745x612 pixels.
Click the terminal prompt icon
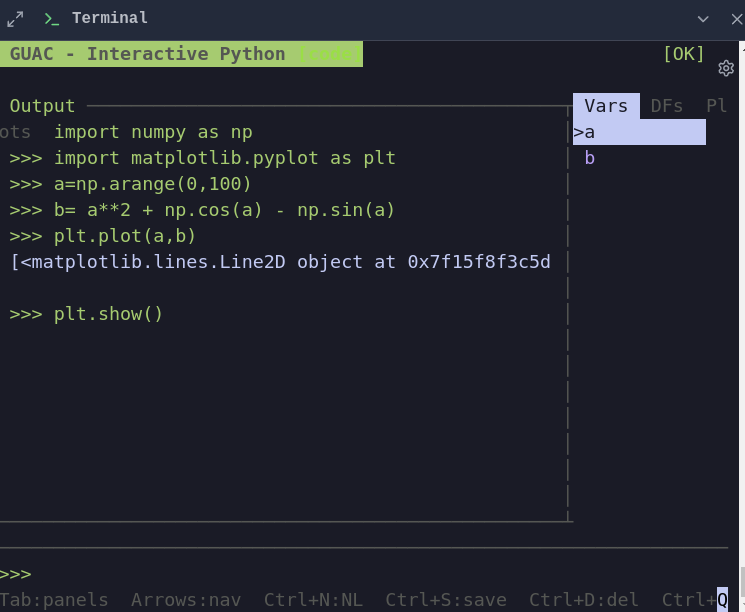51,19
